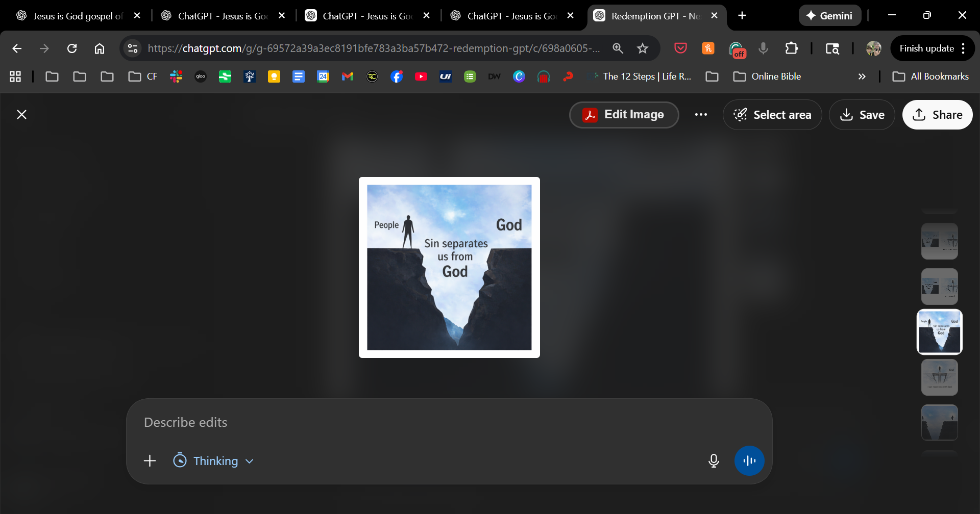Open the All Bookmarks folder
The height and width of the screenshot is (514, 980).
pos(930,76)
